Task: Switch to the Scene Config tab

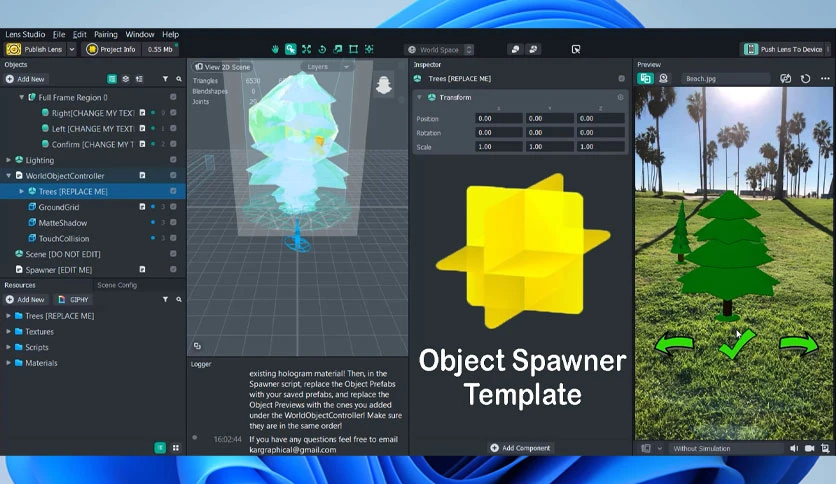Action: 117,285
